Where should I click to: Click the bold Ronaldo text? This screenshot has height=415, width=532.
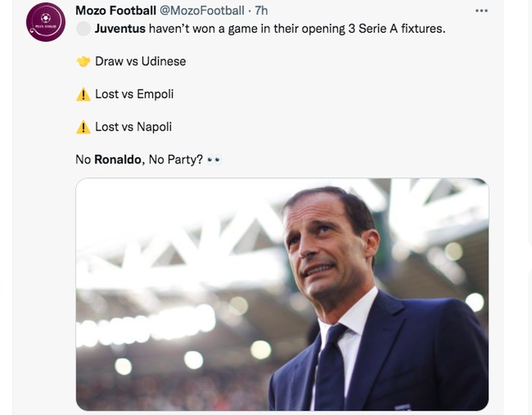(119, 160)
